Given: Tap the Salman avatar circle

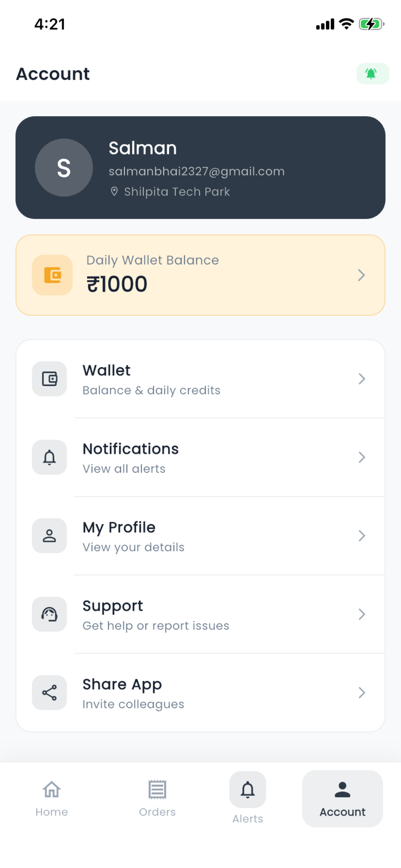Looking at the screenshot, I should pyautogui.click(x=64, y=168).
